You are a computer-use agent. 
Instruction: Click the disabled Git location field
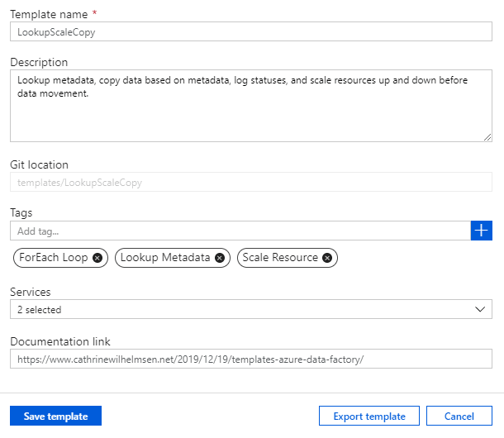pyautogui.click(x=250, y=182)
